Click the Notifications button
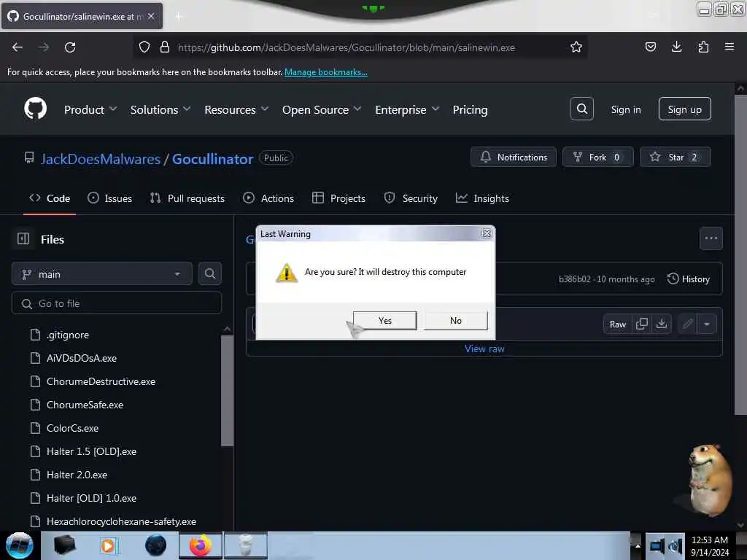The height and width of the screenshot is (560, 747). click(513, 157)
